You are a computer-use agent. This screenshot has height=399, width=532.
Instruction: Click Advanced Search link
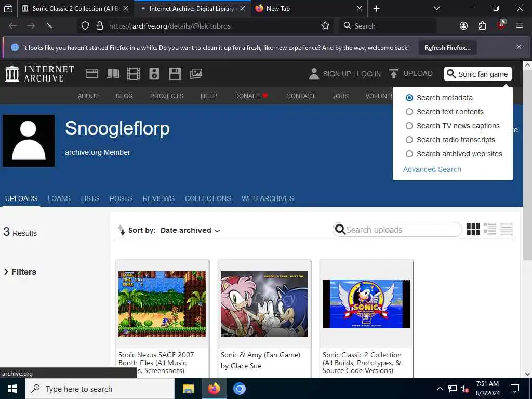[432, 169]
